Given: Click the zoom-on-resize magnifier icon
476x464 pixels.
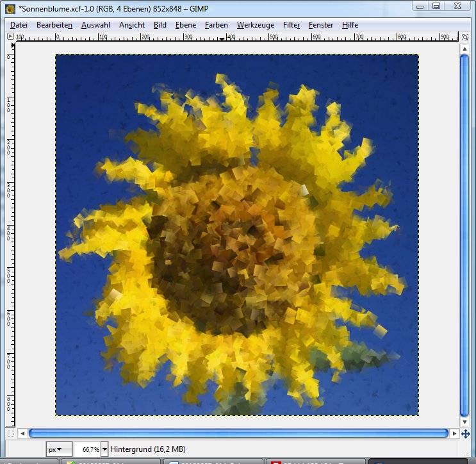Looking at the screenshot, I should point(466,37).
